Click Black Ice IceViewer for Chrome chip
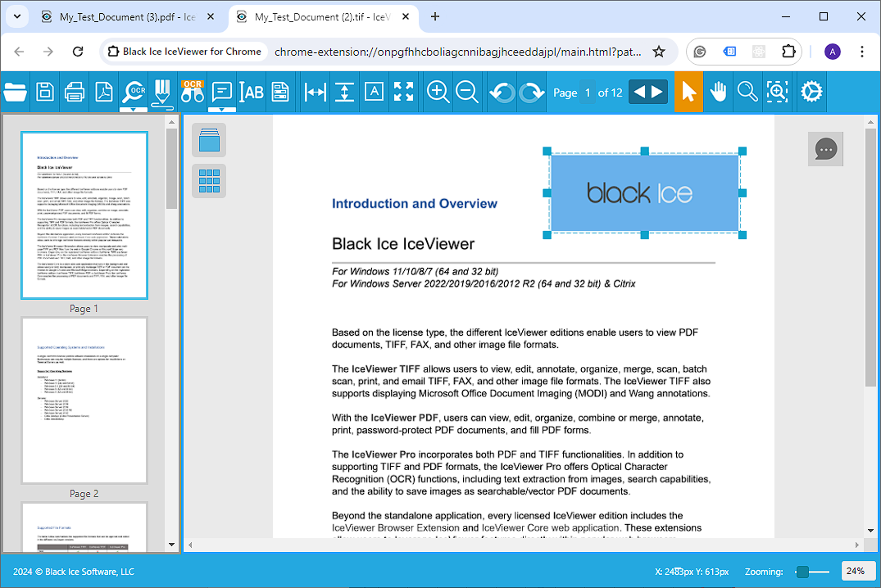Screen dimensions: 881x588 (185, 52)
